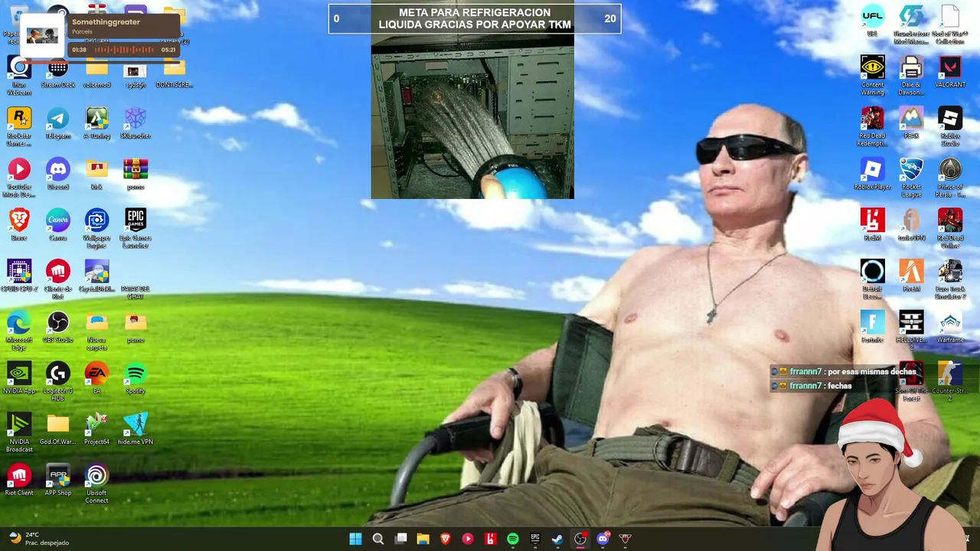980x551 pixels.
Task: Launch the SKlauncher desktop icon
Action: (136, 124)
